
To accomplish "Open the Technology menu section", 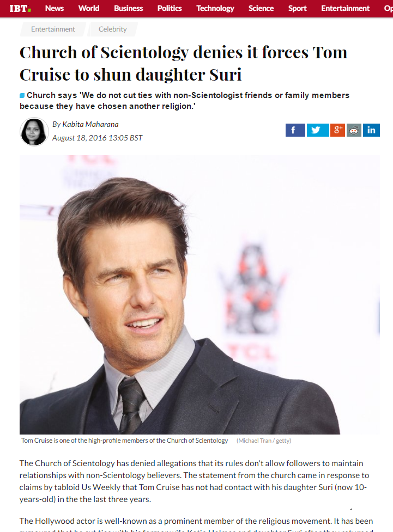I will pos(215,8).
